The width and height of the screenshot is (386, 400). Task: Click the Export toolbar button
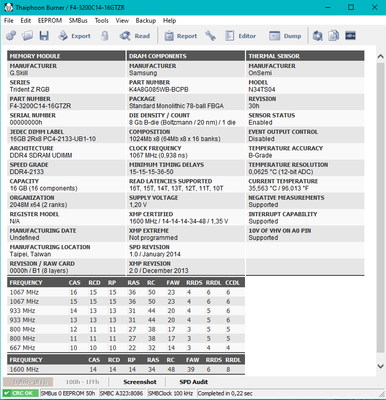pos(74,36)
